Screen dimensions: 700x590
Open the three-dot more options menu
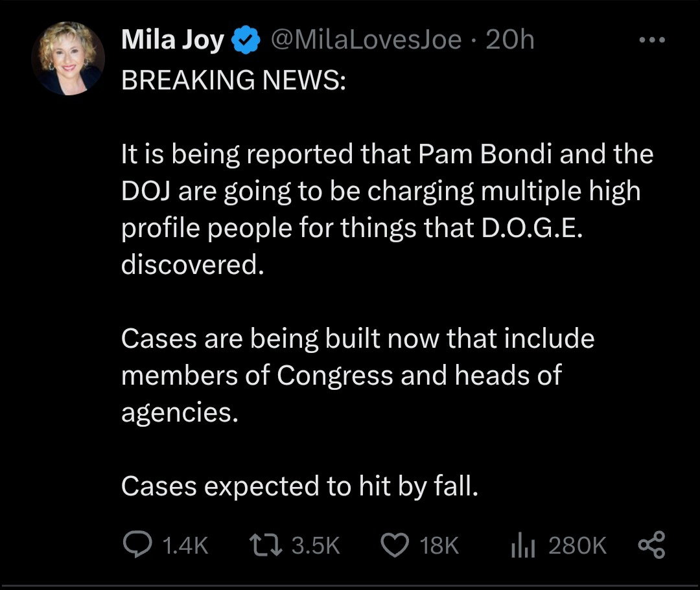click(x=651, y=40)
